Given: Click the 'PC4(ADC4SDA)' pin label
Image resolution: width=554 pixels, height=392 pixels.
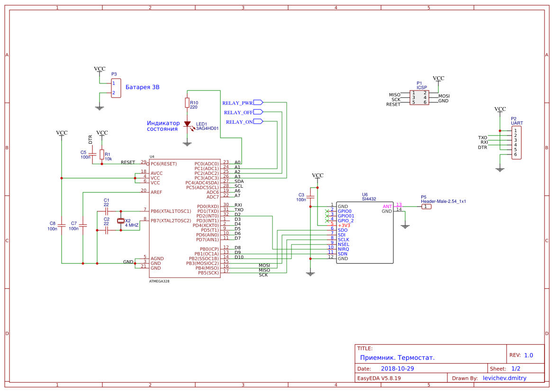Looking at the screenshot, I should click(202, 183).
